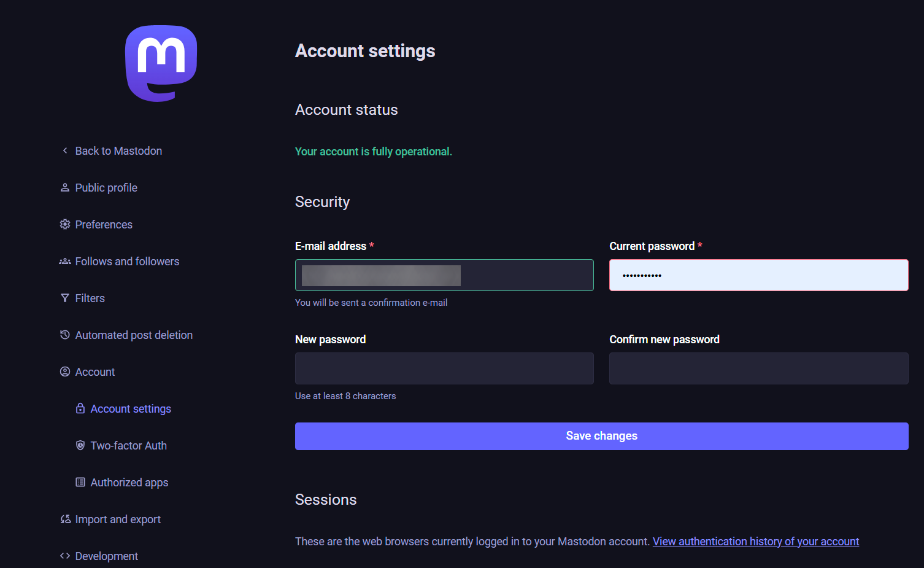This screenshot has width=924, height=568.
Task: Click the Authorized apps list icon
Action: (80, 482)
